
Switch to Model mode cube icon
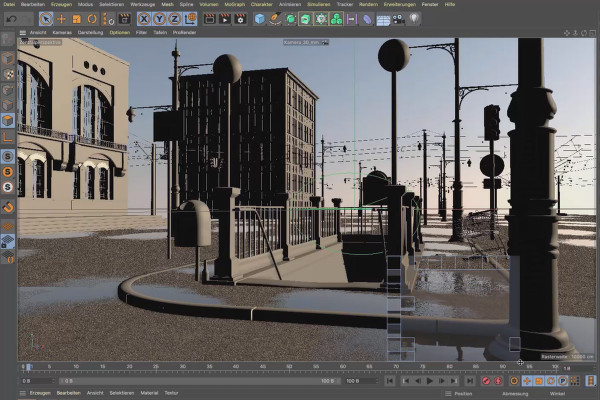point(8,59)
